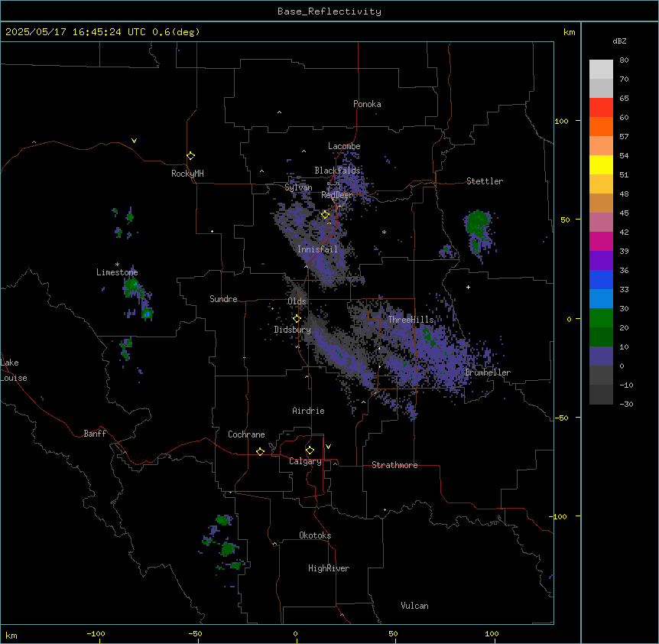Click the 100 tick on right km axis
The height and width of the screenshot is (644, 659).
click(562, 121)
